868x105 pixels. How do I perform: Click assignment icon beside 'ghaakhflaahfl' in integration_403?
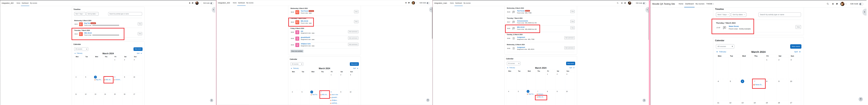pyautogui.click(x=297, y=38)
